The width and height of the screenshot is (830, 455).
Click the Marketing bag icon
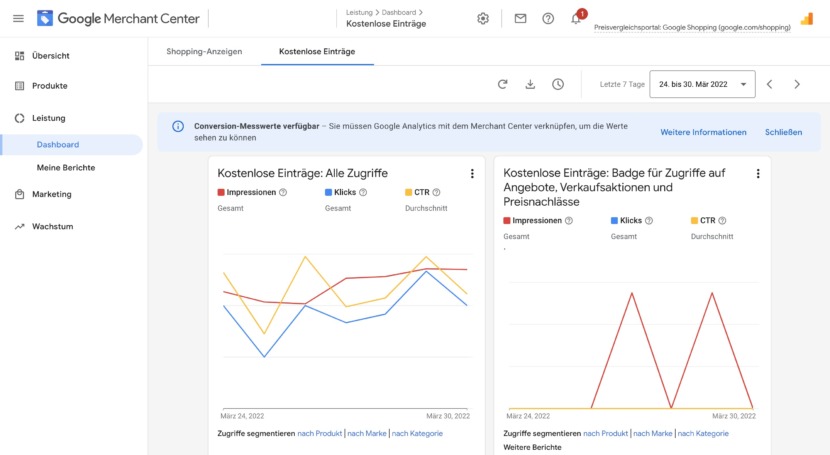tap(20, 194)
